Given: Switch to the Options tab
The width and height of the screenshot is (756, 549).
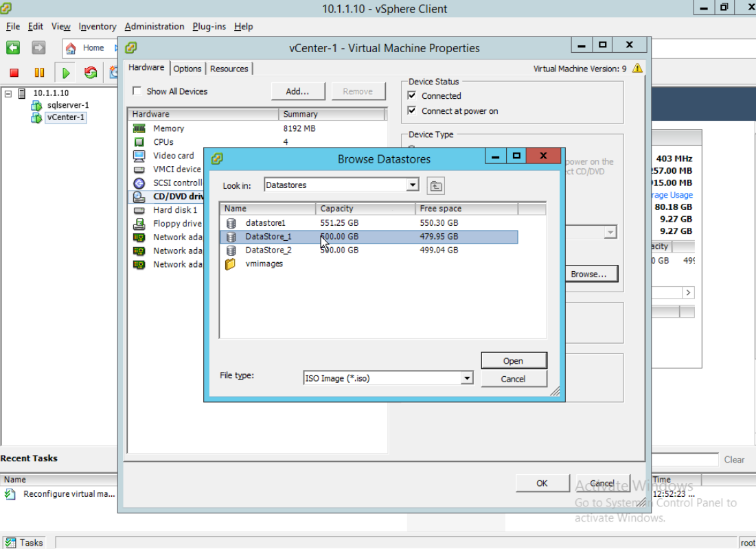Looking at the screenshot, I should tap(187, 69).
